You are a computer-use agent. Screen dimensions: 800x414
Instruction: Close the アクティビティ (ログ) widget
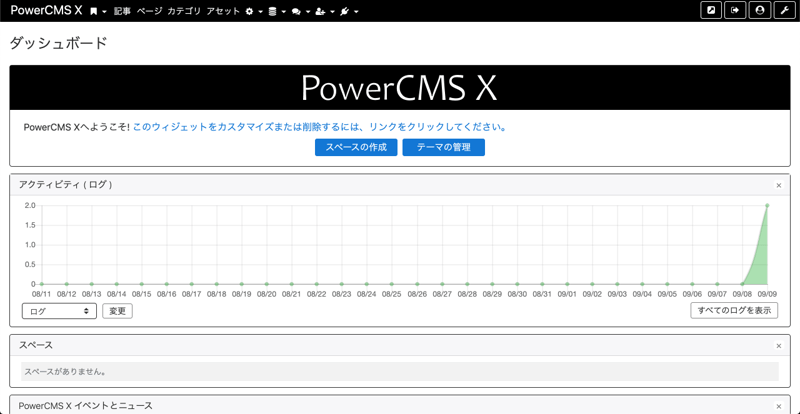click(x=778, y=185)
